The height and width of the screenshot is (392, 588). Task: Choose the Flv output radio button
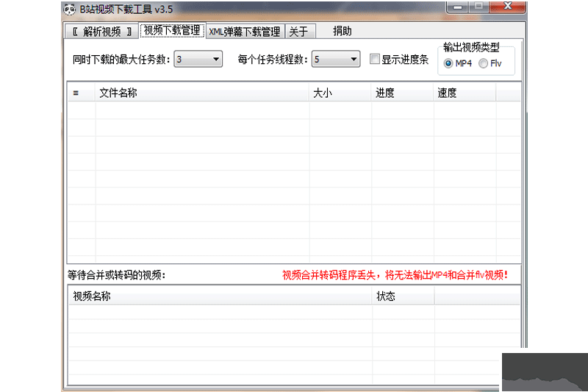coord(483,63)
